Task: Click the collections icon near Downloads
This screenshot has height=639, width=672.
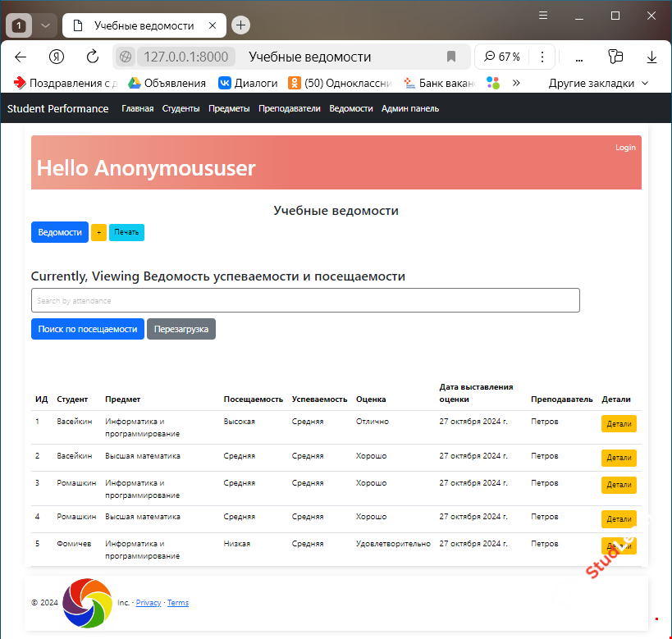Action: 616,57
